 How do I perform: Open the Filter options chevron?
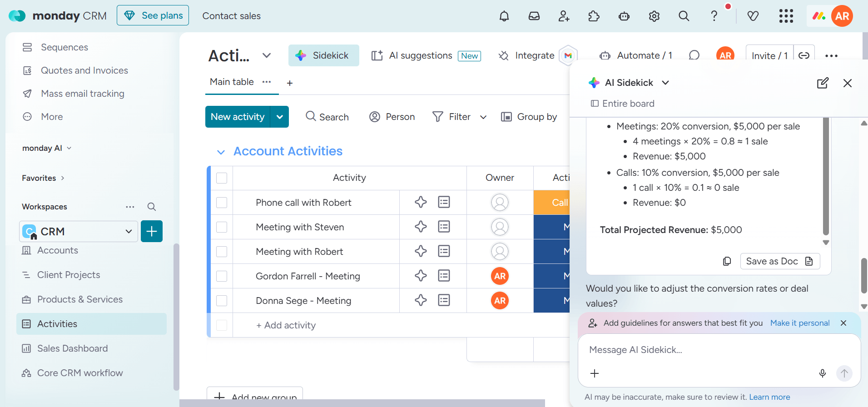tap(483, 117)
